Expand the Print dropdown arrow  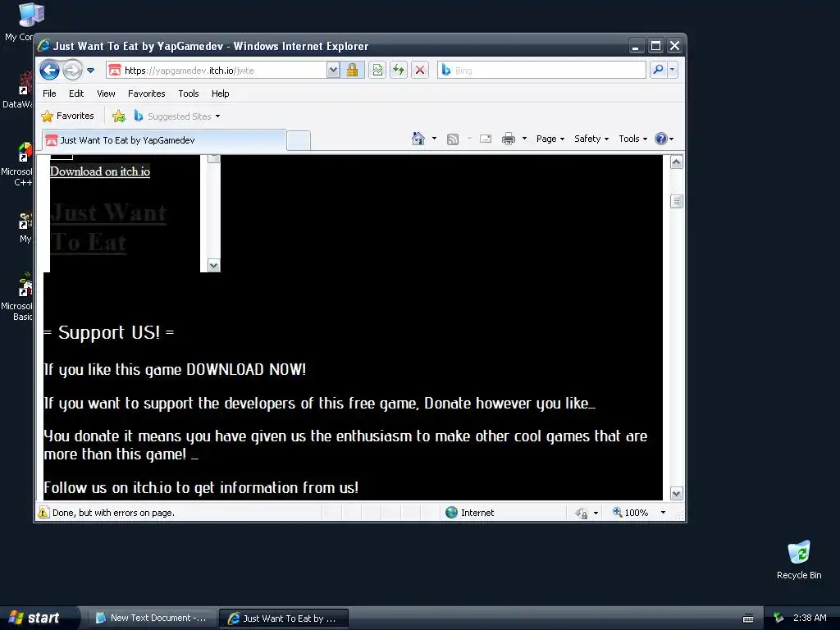coord(524,139)
